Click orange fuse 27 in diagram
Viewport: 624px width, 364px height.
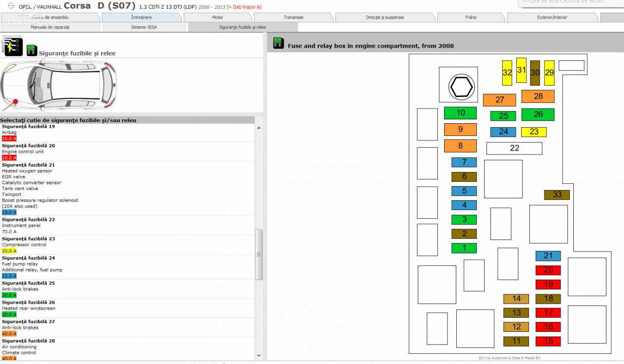pyautogui.click(x=500, y=100)
